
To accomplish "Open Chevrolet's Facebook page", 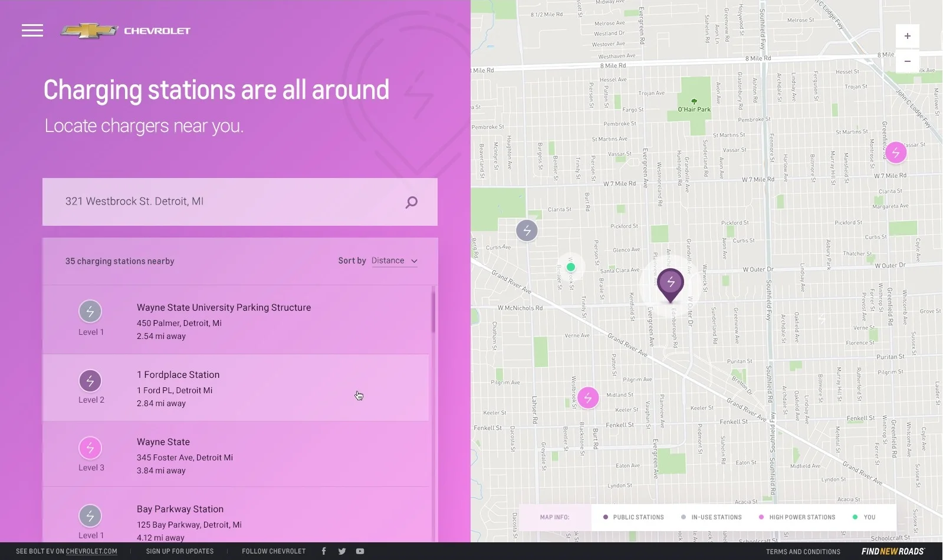I will pos(324,551).
